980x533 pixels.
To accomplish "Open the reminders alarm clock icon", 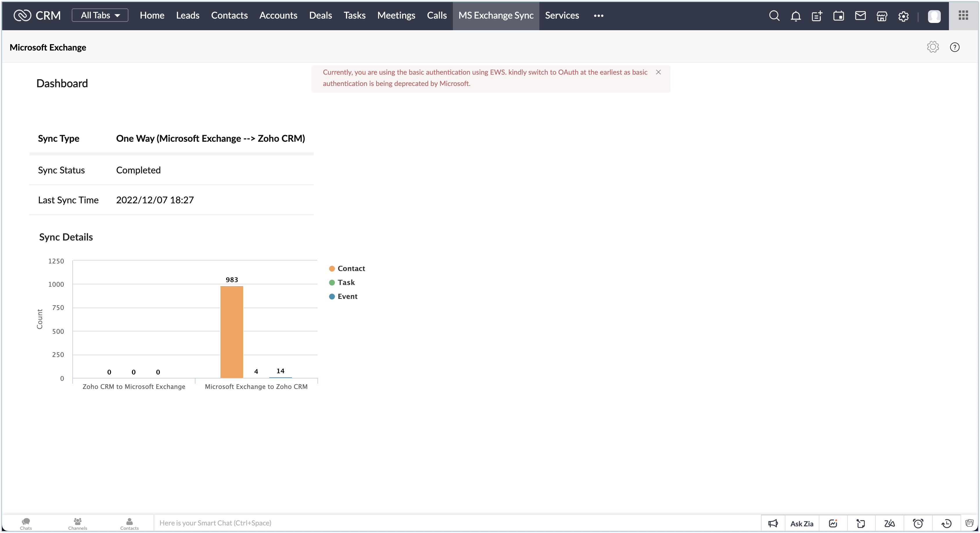I will pyautogui.click(x=918, y=523).
